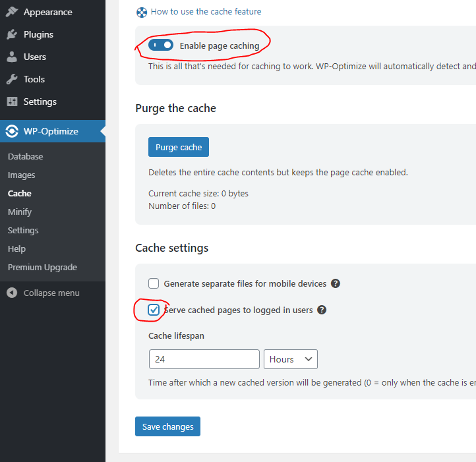Check Generate separate files for mobile devices

tap(154, 283)
